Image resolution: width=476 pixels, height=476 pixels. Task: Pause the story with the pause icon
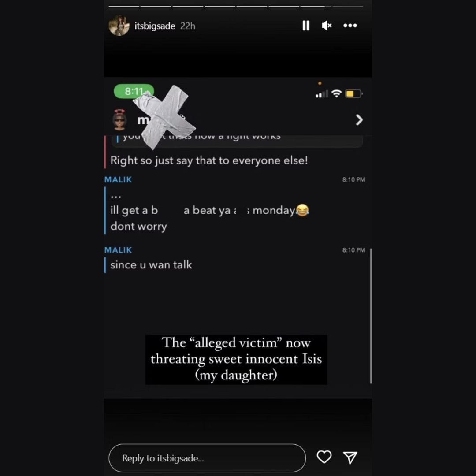[306, 26]
